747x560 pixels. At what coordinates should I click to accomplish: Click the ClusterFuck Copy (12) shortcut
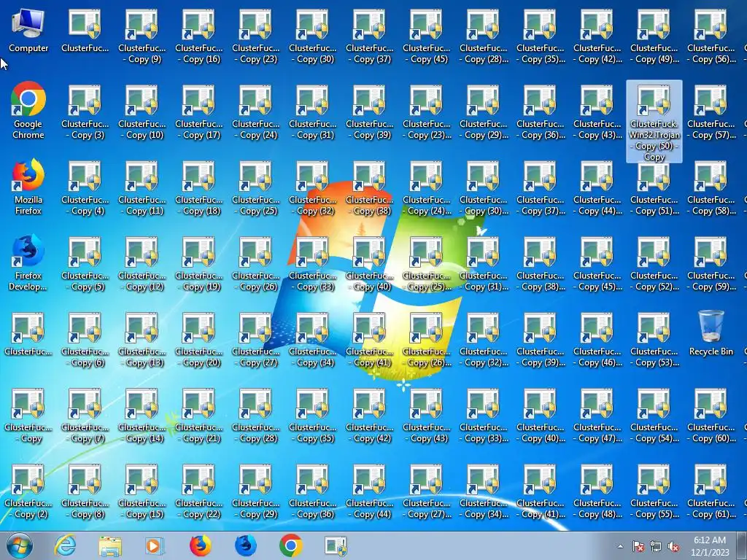coord(142,262)
